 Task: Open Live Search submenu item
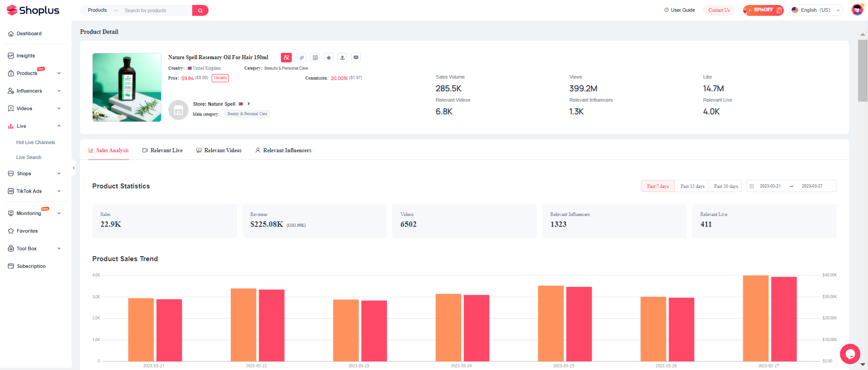(29, 157)
